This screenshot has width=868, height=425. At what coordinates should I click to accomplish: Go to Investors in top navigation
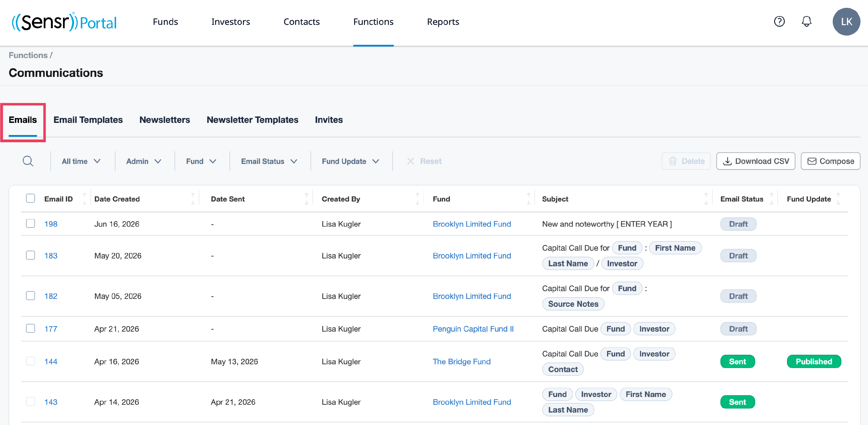231,22
